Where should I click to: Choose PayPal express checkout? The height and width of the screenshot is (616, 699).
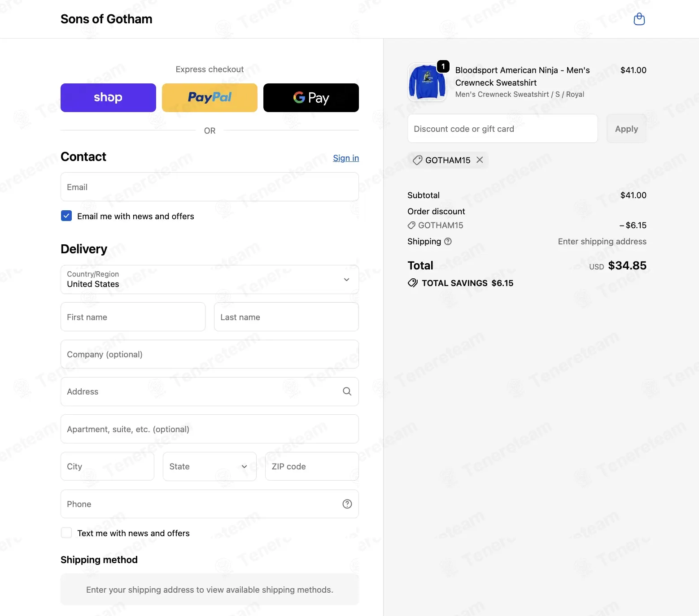[210, 98]
